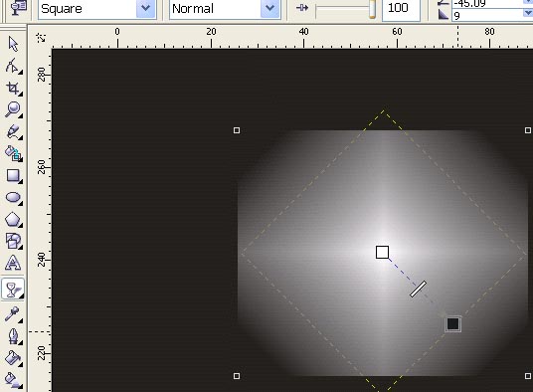Click the top-left selection handle
533x392 pixels.
click(x=237, y=130)
